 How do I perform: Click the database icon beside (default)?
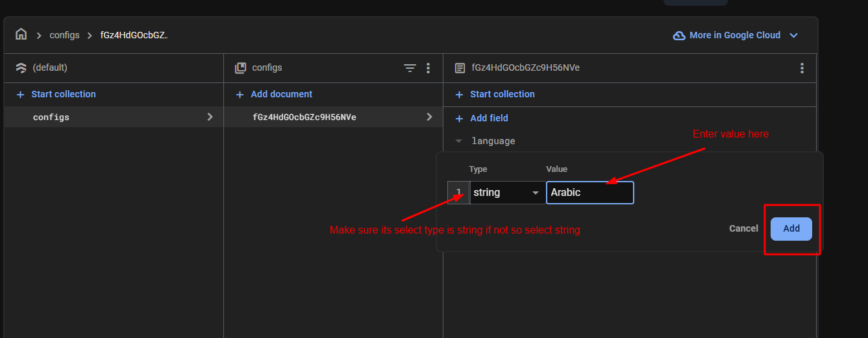(21, 68)
